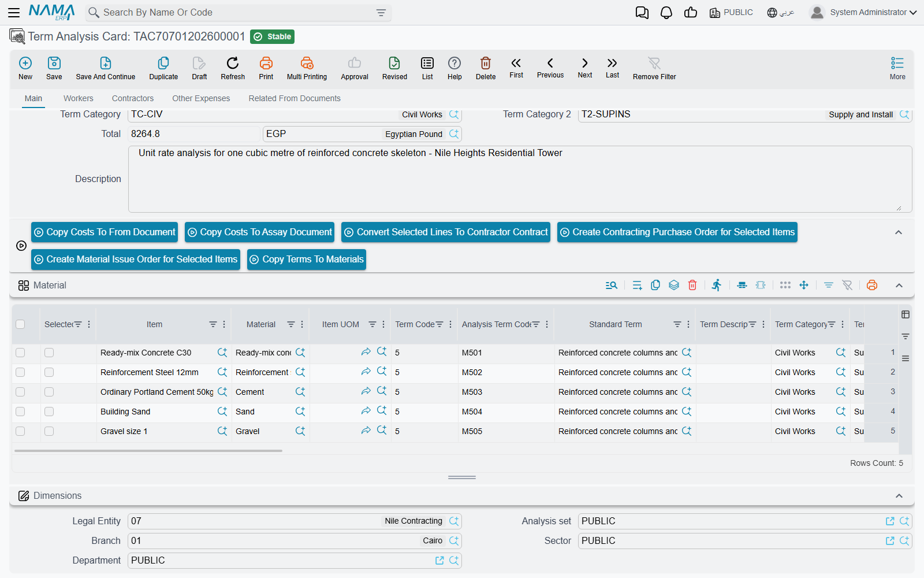The width and height of the screenshot is (924, 578).
Task: Click the Material grid horizontal scrollbar
Action: (x=148, y=451)
